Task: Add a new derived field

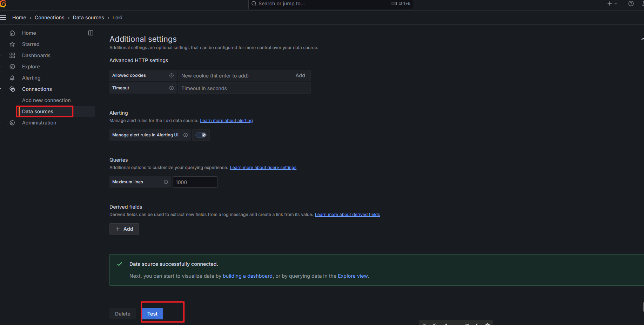Action: (x=124, y=229)
